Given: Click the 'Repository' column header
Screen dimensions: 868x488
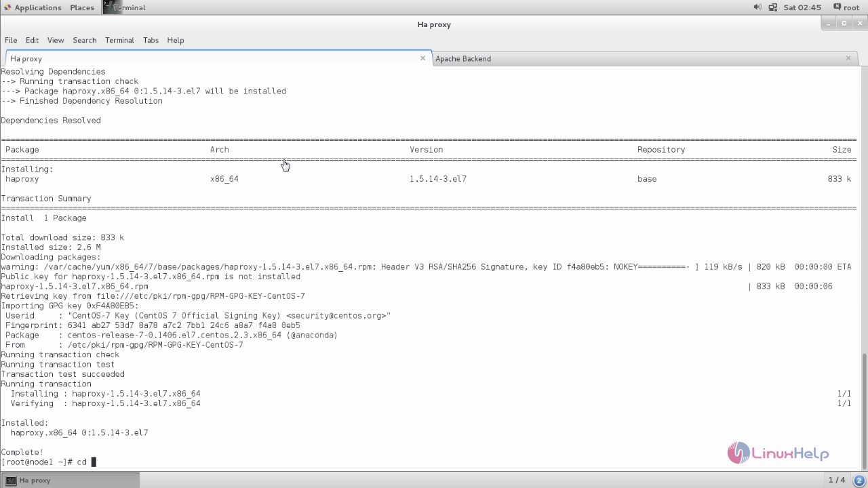Looking at the screenshot, I should (661, 150).
